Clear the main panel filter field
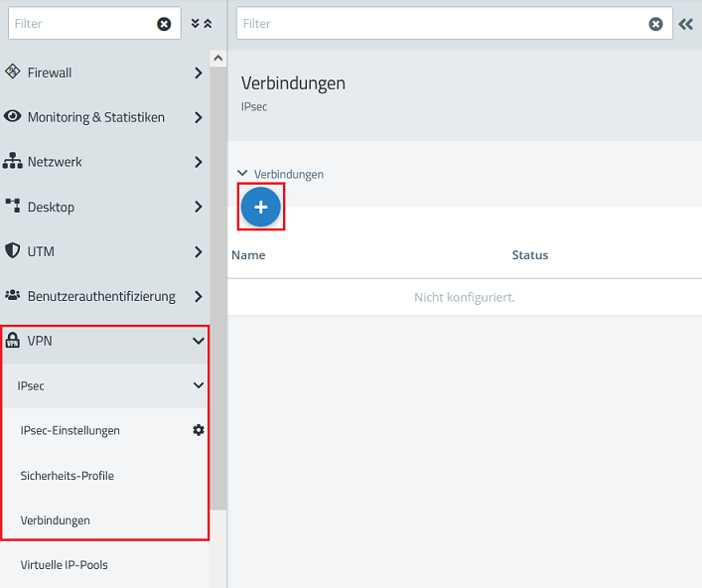Image resolution: width=702 pixels, height=588 pixels. 655,24
